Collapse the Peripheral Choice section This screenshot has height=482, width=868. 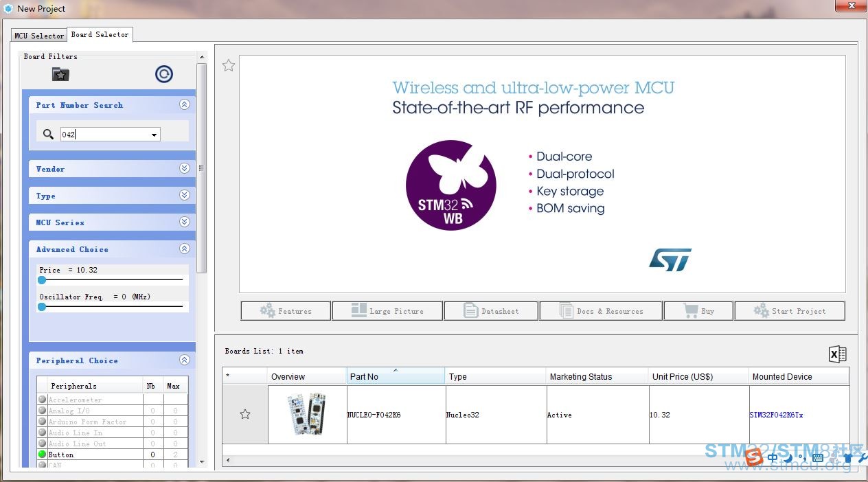click(x=184, y=360)
